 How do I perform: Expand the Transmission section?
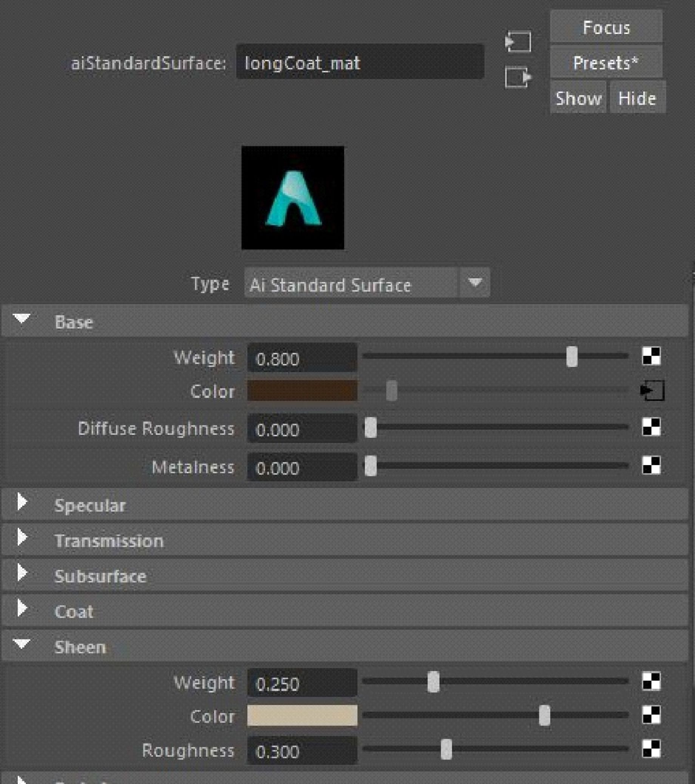click(22, 538)
